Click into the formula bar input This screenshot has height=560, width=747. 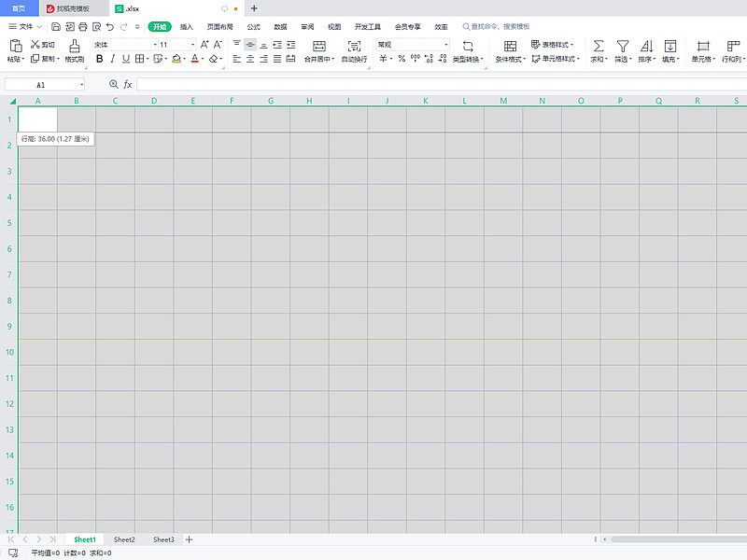442,84
